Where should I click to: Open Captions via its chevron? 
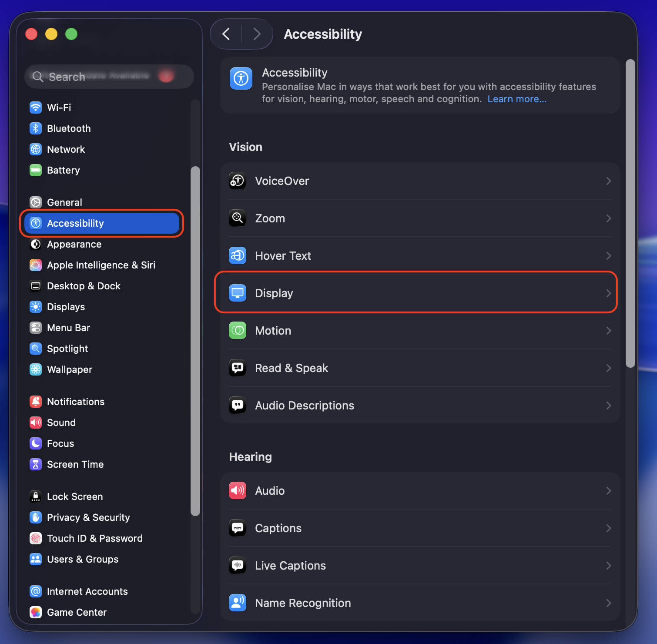click(x=609, y=528)
